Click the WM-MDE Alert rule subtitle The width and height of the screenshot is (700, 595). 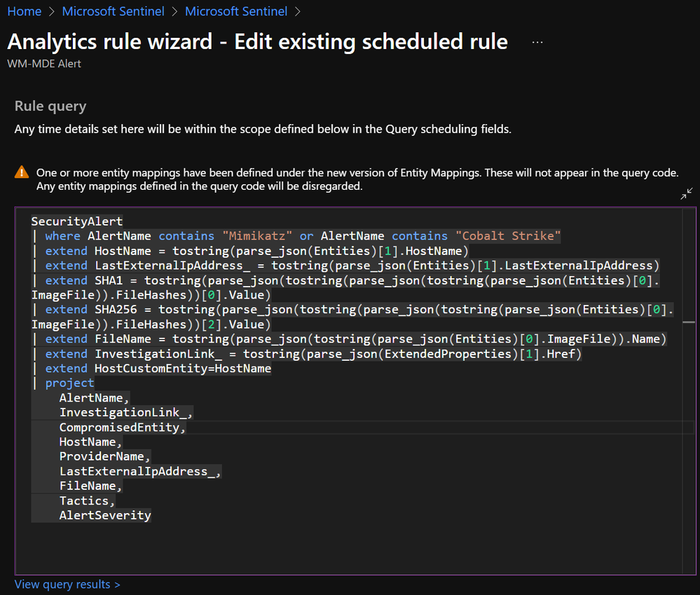tap(44, 64)
